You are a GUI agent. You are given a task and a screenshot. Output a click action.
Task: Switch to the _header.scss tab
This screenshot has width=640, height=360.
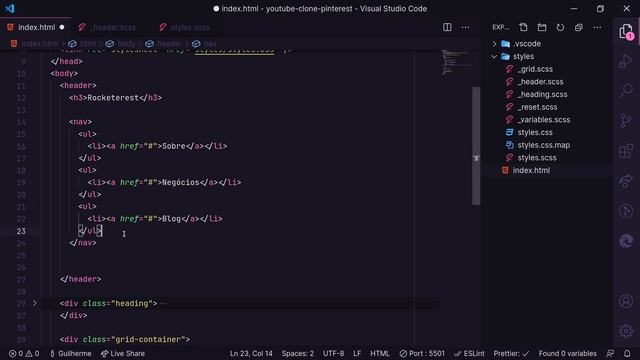point(113,27)
